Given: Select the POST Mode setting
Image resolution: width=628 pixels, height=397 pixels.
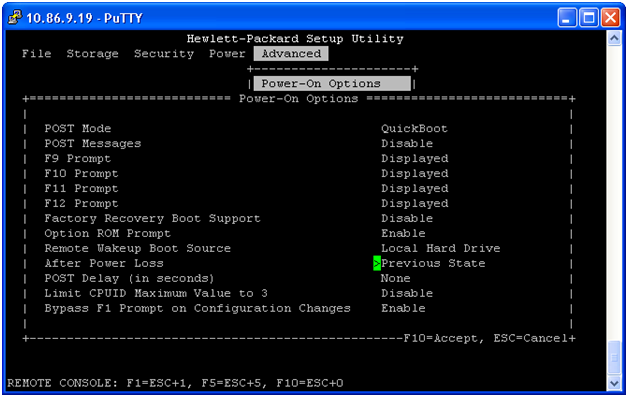Looking at the screenshot, I should pyautogui.click(x=78, y=129).
